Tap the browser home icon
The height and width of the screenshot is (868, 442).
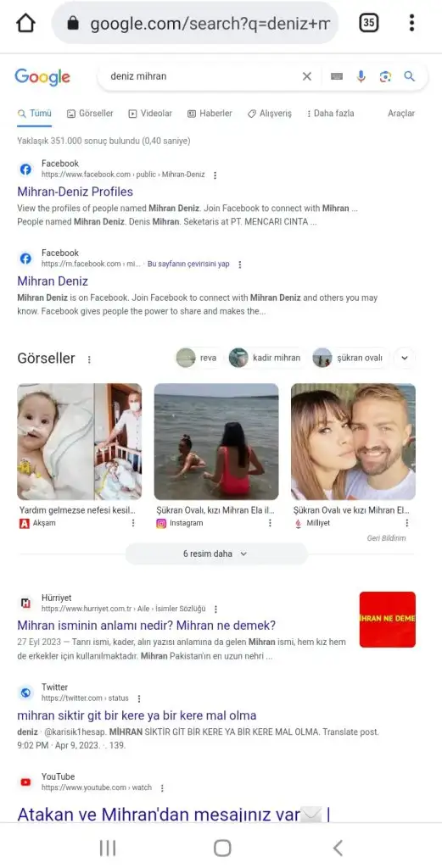pyautogui.click(x=26, y=23)
